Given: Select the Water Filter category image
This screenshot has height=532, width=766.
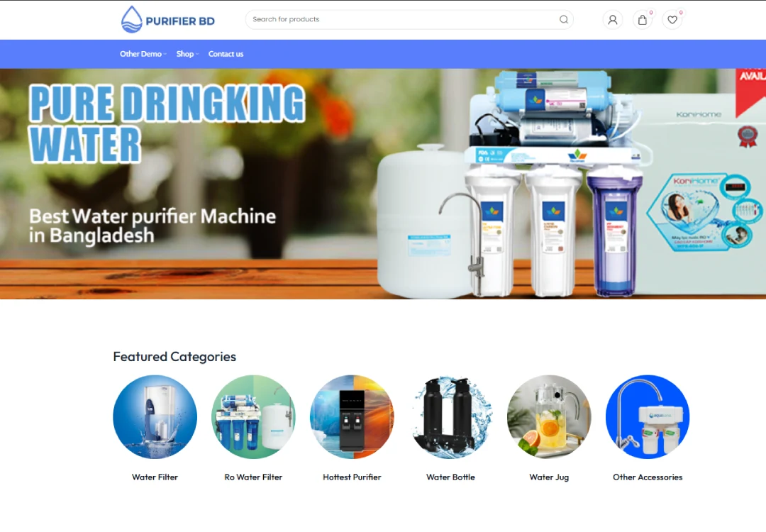Looking at the screenshot, I should click(x=155, y=417).
